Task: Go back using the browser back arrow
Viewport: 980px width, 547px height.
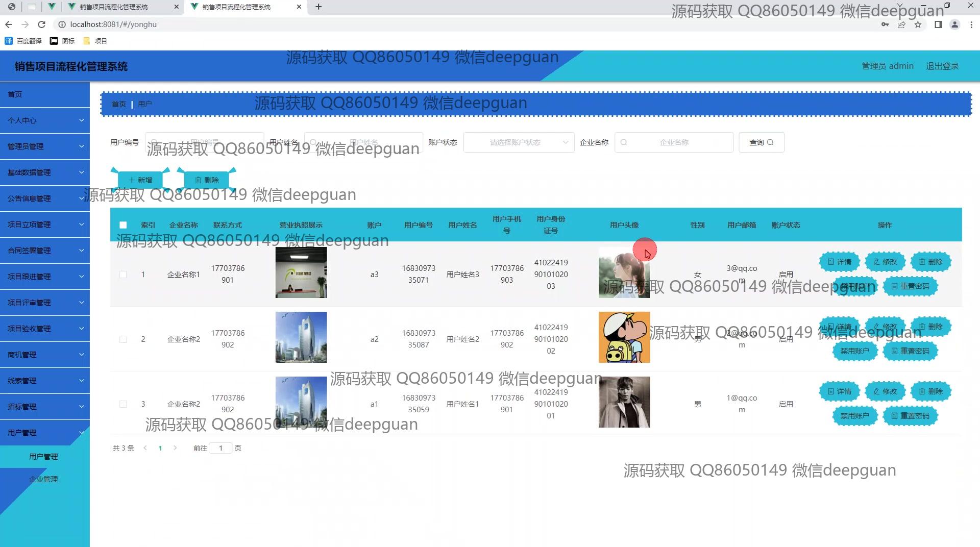Action: pyautogui.click(x=9, y=24)
